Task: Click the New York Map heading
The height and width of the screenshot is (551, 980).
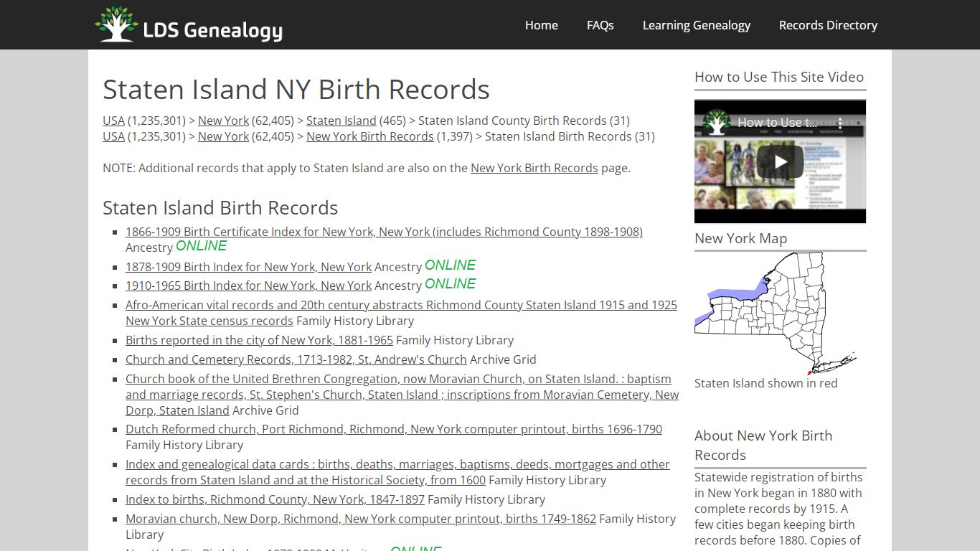Action: point(740,238)
